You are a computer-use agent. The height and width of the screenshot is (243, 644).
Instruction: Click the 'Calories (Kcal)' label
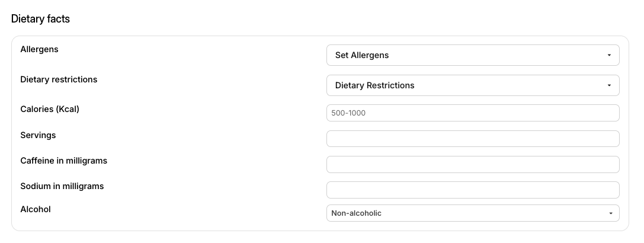(50, 109)
